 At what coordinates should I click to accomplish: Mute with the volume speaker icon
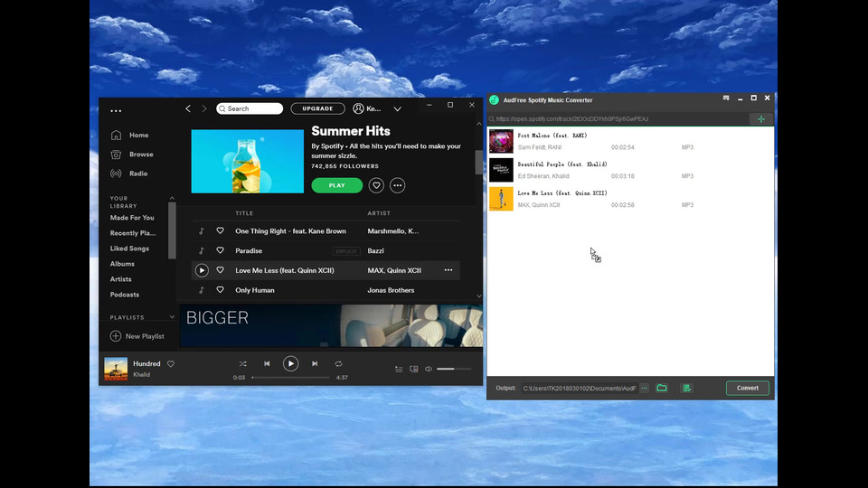(429, 369)
